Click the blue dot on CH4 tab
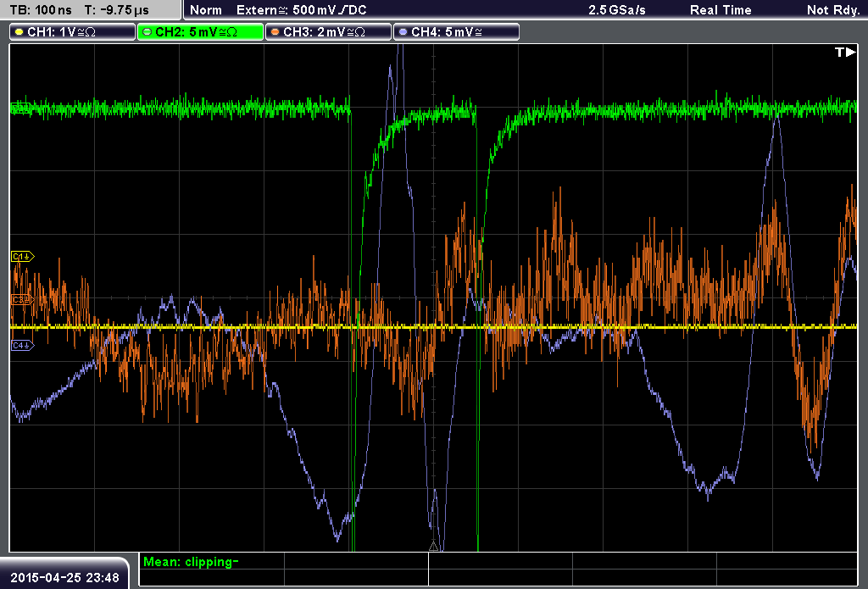 403,32
